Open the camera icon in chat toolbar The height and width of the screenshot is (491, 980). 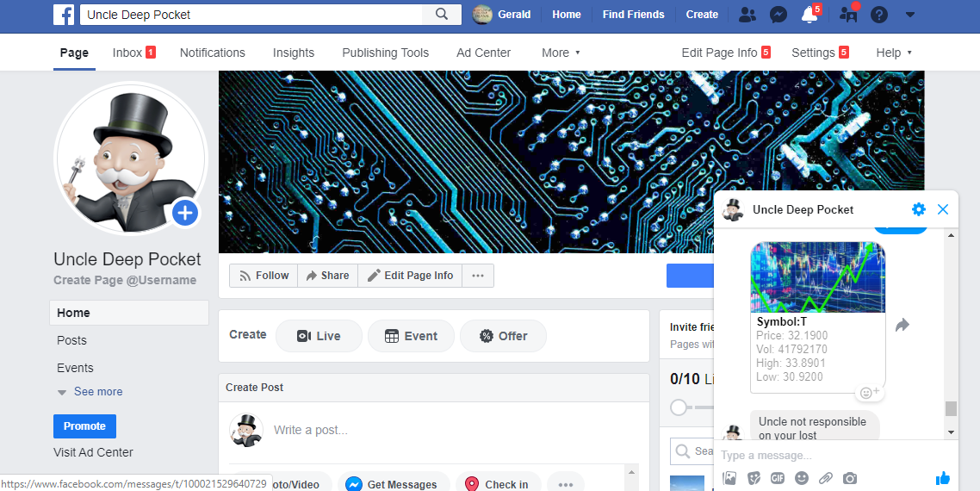[x=850, y=478]
